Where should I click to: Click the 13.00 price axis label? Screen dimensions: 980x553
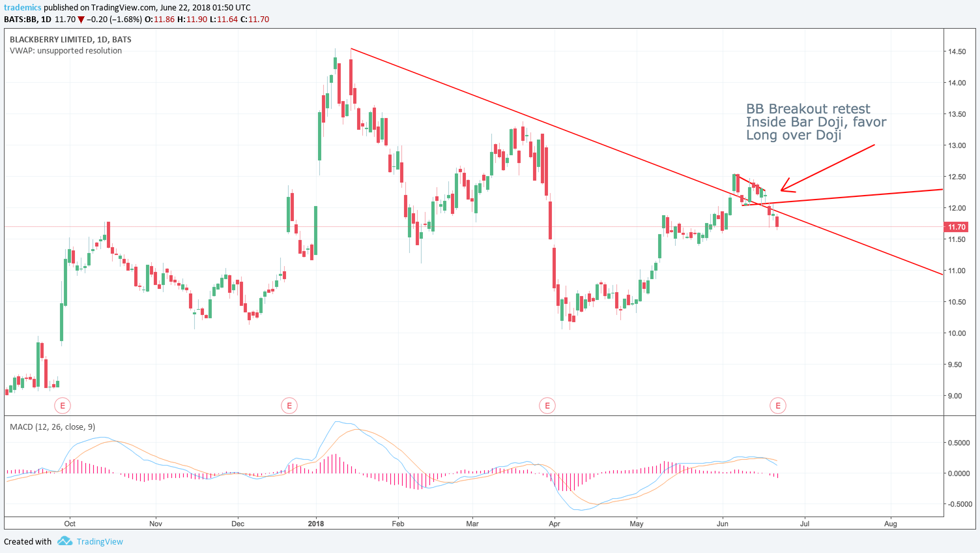click(x=957, y=145)
